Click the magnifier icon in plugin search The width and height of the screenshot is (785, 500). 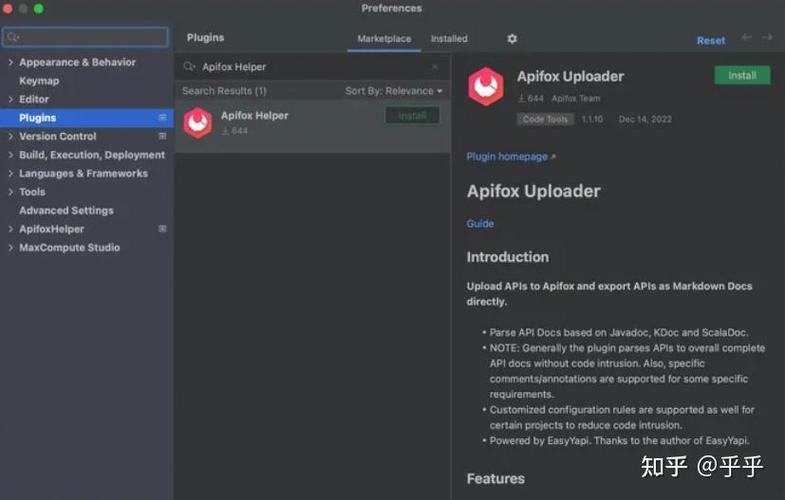pos(189,67)
